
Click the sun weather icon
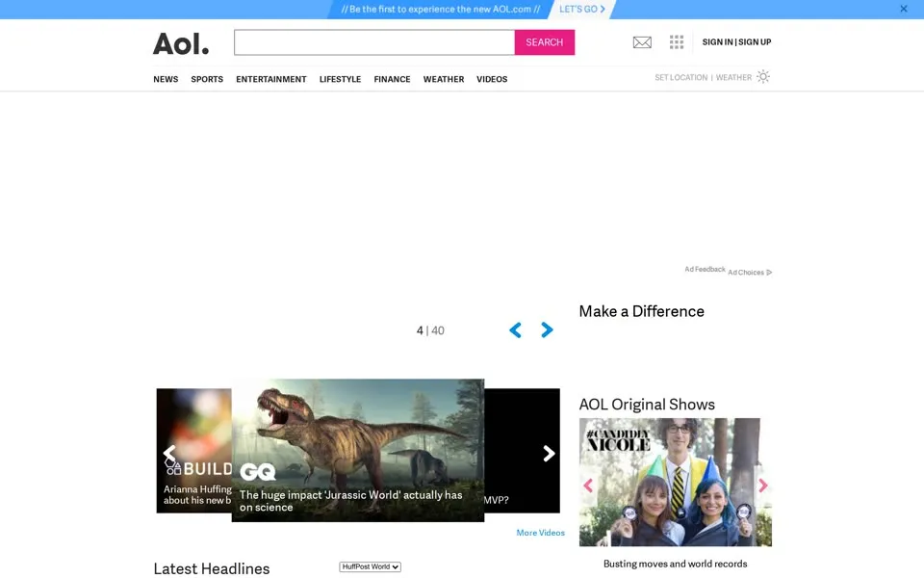tap(763, 77)
